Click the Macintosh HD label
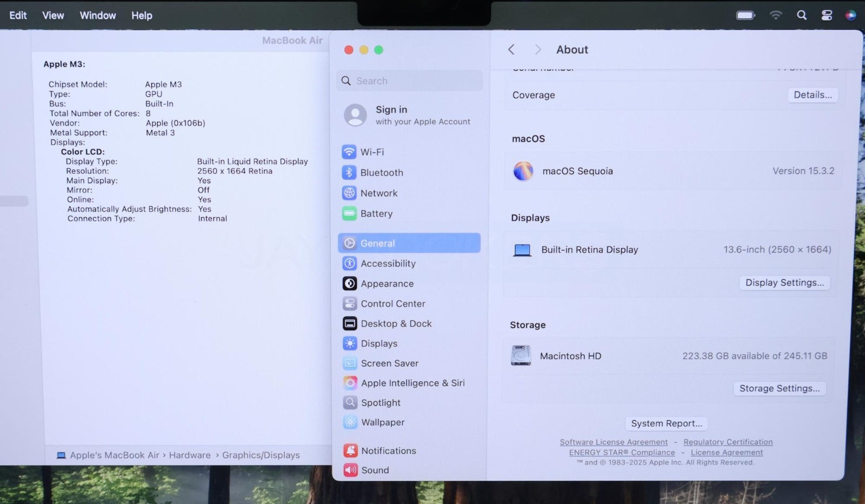This screenshot has width=865, height=504. 570,356
